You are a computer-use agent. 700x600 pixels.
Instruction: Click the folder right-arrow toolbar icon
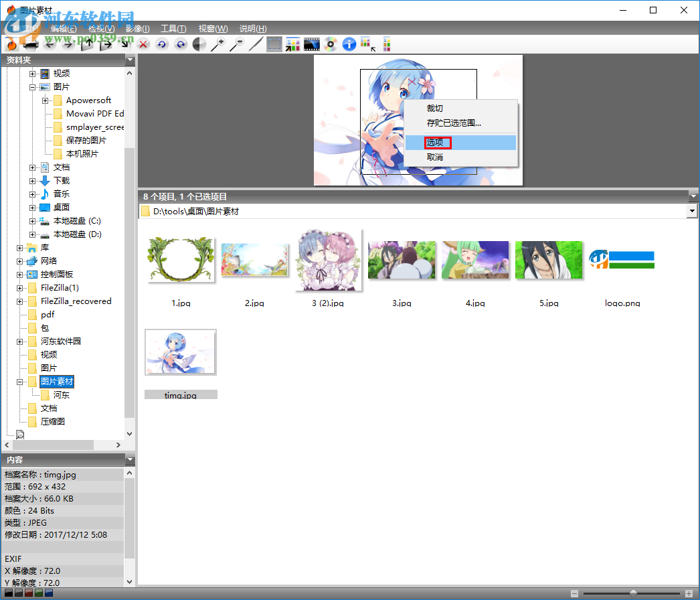[106, 44]
